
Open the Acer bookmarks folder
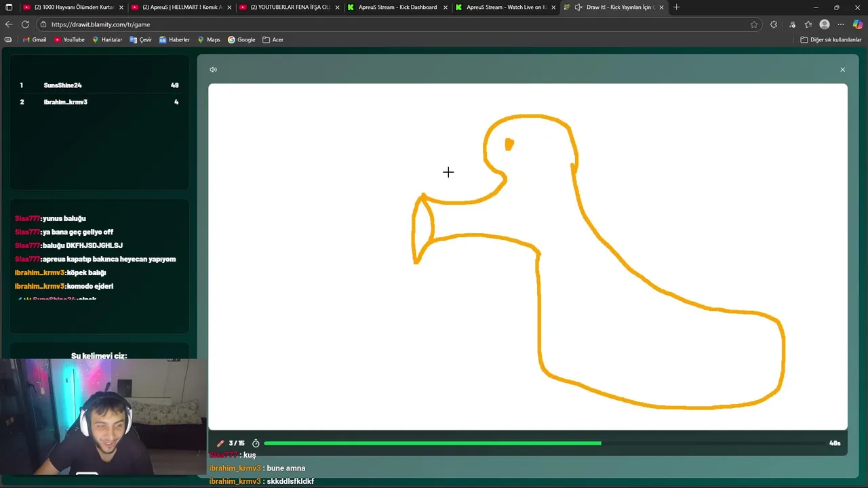click(273, 40)
